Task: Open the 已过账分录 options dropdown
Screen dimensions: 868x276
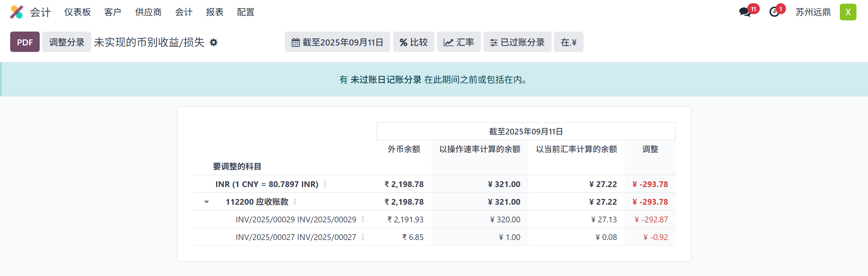Action: [517, 42]
